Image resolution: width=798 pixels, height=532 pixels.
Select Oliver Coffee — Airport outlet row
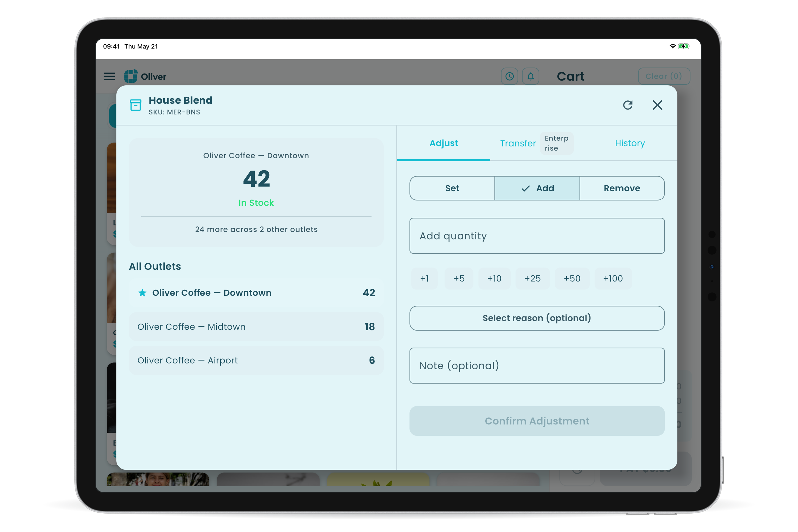tap(256, 361)
